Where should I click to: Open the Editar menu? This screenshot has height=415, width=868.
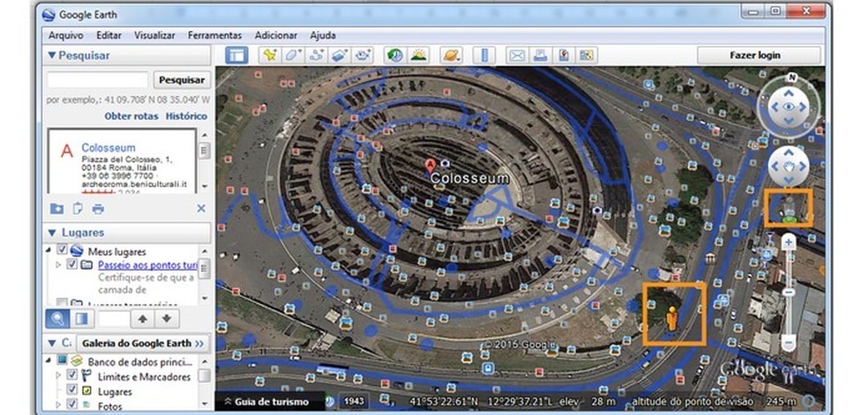point(109,35)
